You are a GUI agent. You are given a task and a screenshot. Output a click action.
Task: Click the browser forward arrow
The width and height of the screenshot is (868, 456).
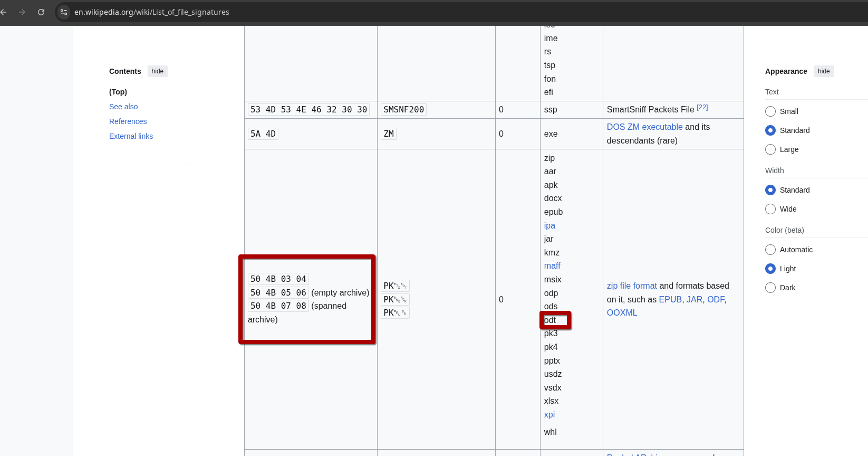pyautogui.click(x=22, y=12)
